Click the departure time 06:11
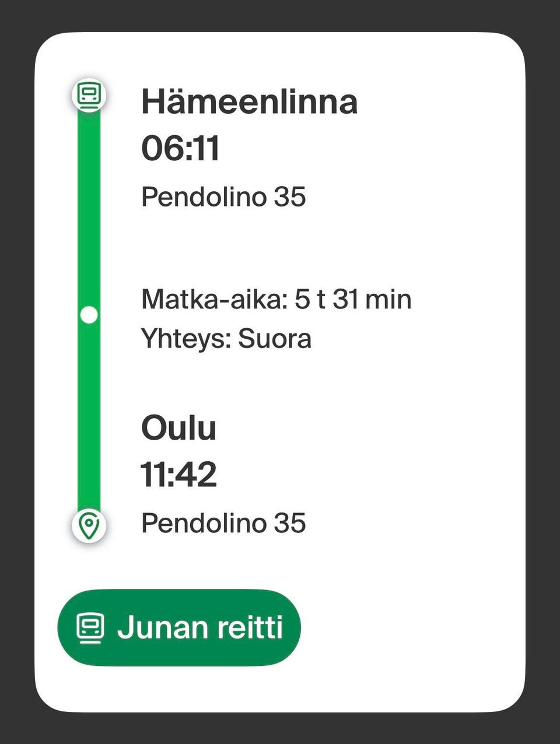The width and height of the screenshot is (560, 744). coord(180,148)
